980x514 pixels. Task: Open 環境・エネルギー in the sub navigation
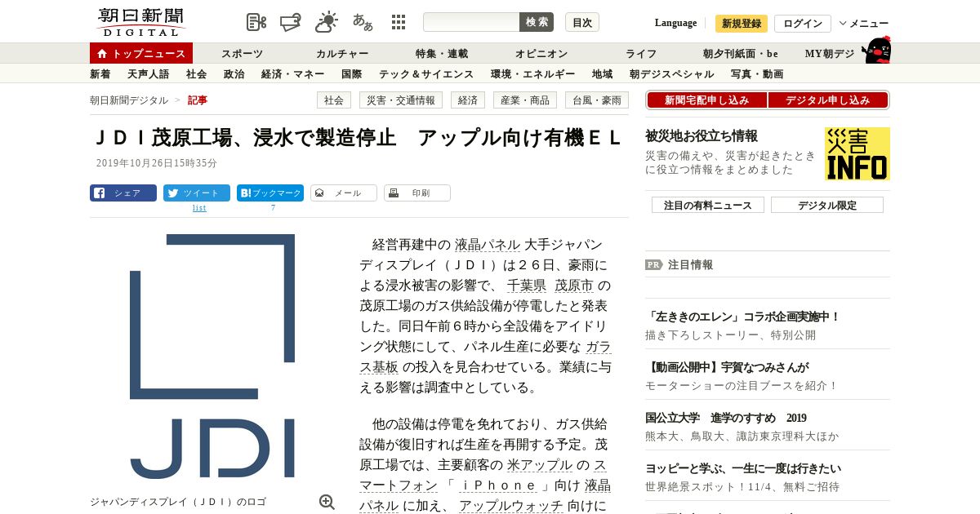pos(532,74)
